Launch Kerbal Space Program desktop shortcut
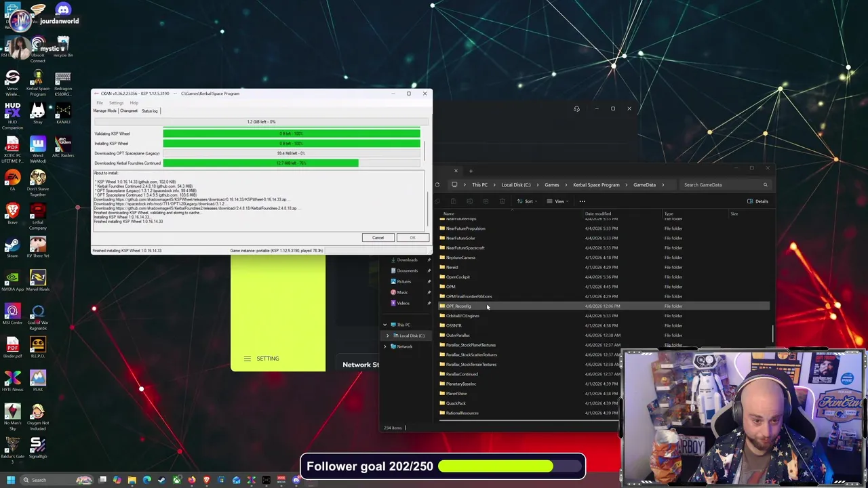 coord(38,83)
